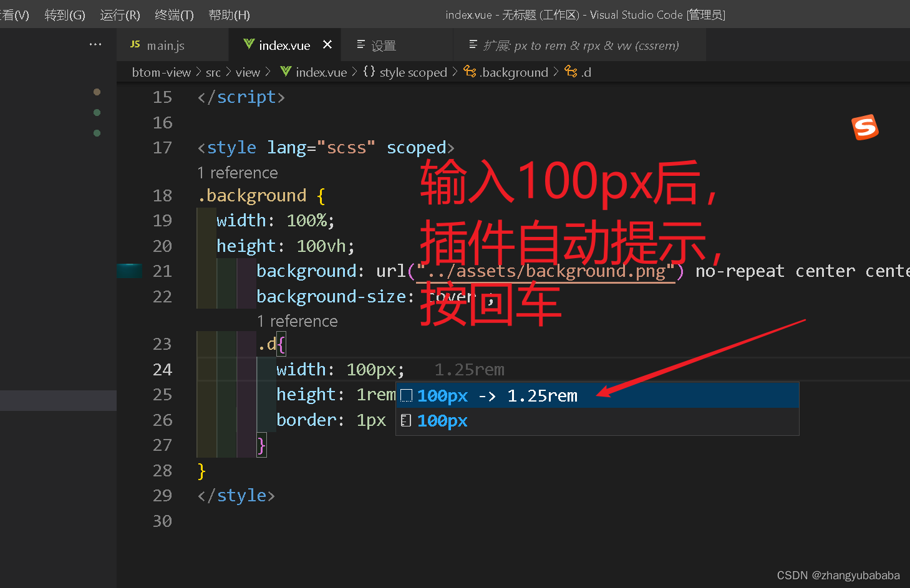Close the index.vue tab
Screen dimensions: 910x588
click(x=327, y=44)
